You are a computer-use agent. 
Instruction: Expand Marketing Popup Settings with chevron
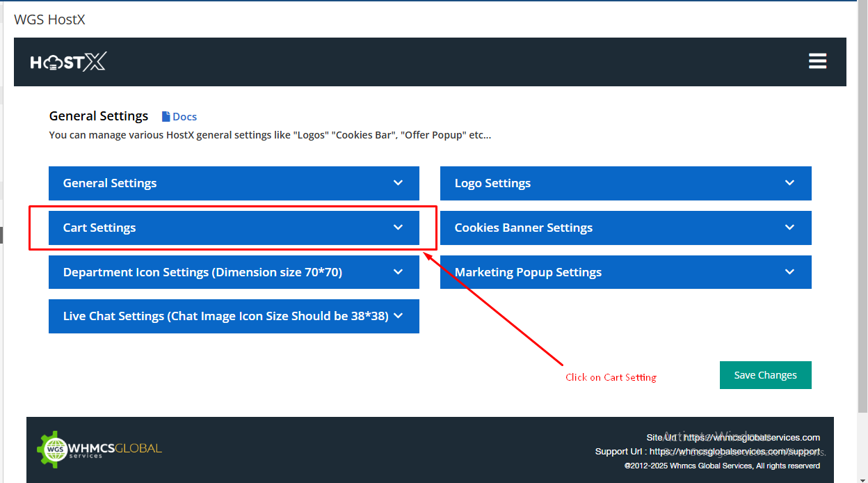tap(789, 272)
